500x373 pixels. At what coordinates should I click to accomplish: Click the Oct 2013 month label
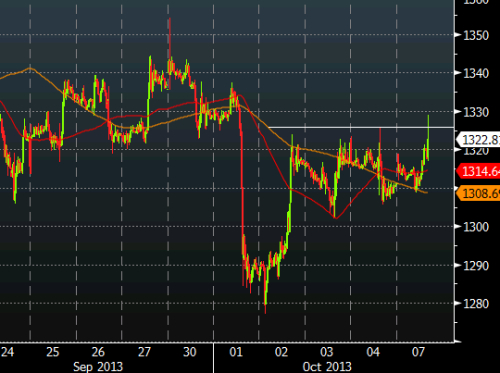click(327, 367)
